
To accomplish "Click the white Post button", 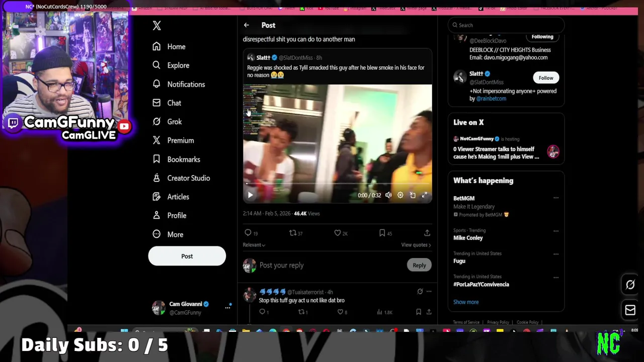I will point(187,256).
